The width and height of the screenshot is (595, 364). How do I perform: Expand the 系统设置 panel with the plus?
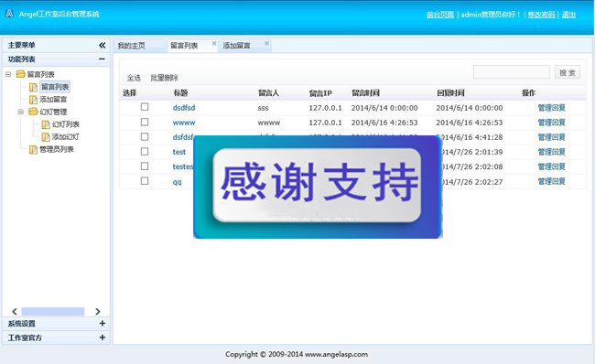(103, 323)
